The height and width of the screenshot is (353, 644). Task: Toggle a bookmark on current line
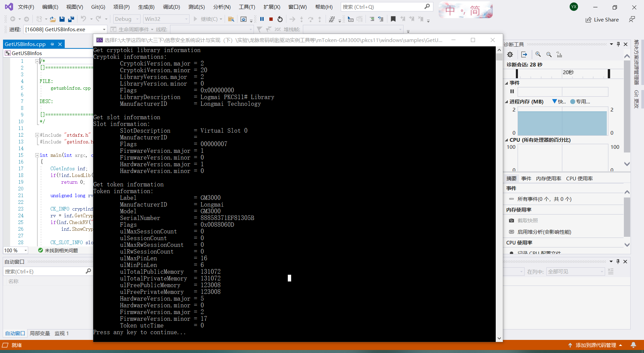tap(393, 19)
